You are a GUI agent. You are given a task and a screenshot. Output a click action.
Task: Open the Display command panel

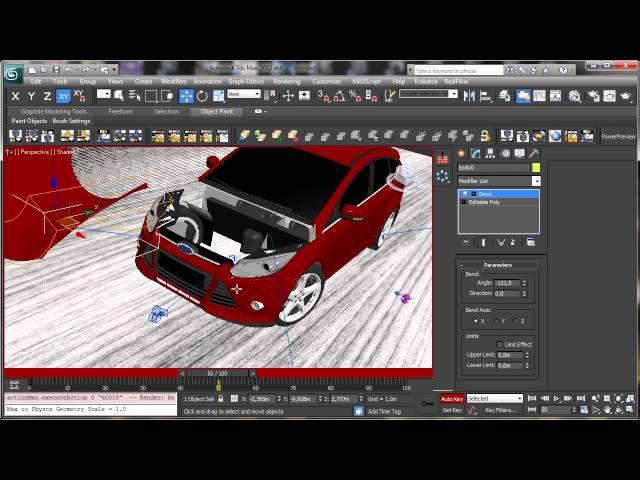tap(519, 153)
